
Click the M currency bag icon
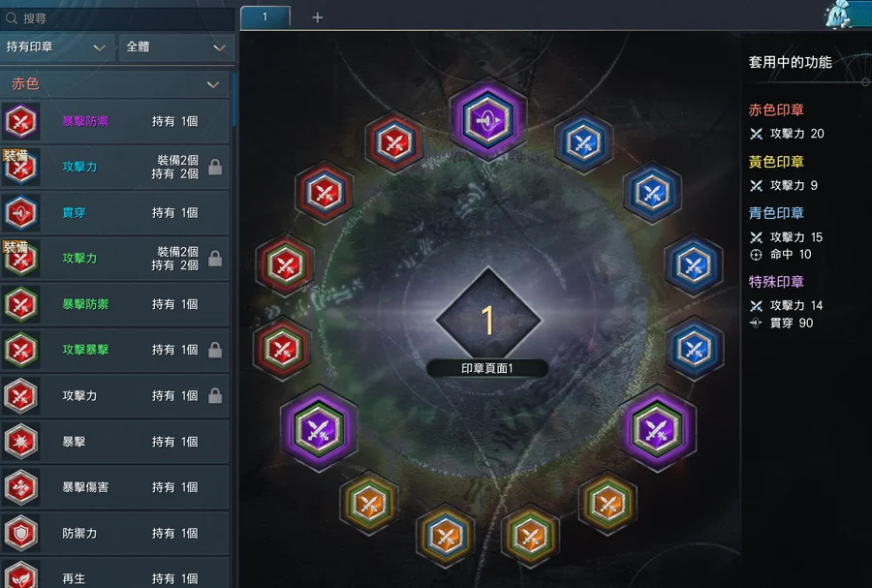(839, 15)
